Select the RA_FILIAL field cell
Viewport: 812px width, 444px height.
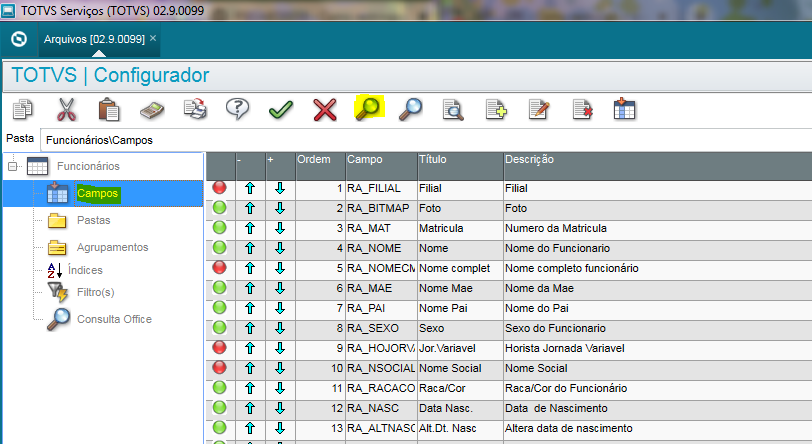pos(381,188)
